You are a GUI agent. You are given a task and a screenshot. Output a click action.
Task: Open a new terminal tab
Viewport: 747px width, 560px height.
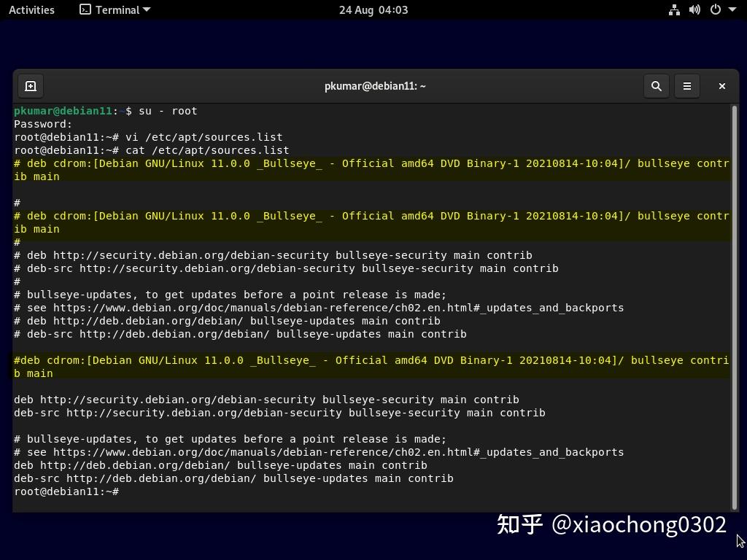pos(31,86)
